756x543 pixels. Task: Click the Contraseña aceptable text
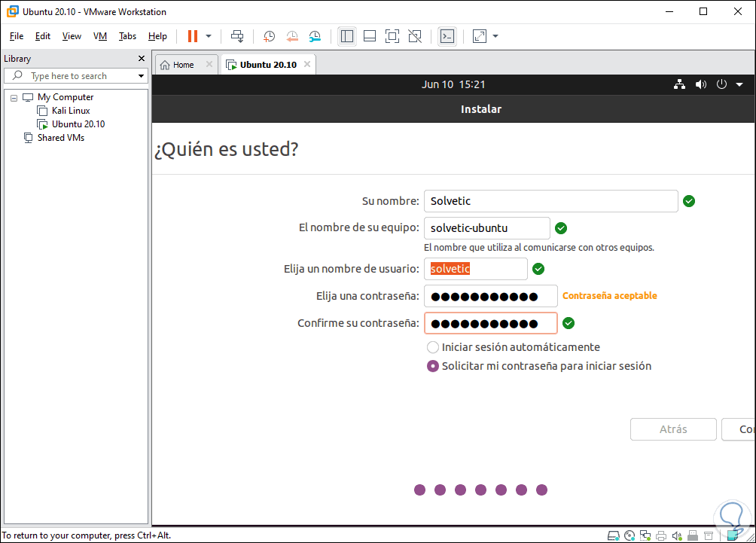pyautogui.click(x=609, y=296)
